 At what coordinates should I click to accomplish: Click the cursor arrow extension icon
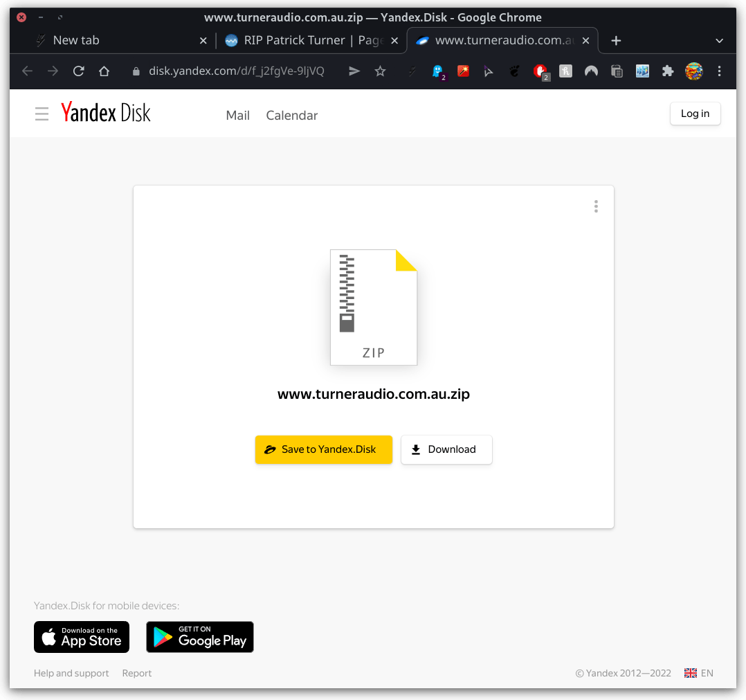click(488, 72)
